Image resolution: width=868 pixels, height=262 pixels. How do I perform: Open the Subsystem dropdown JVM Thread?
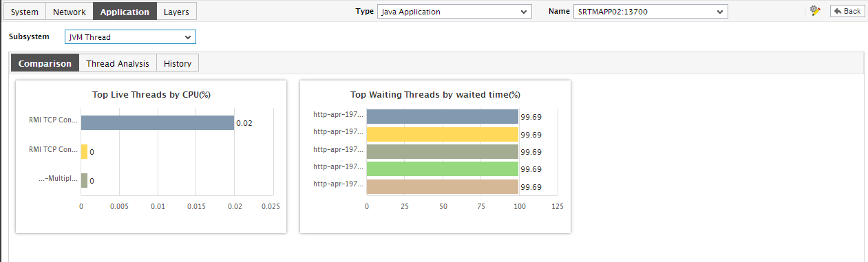130,37
